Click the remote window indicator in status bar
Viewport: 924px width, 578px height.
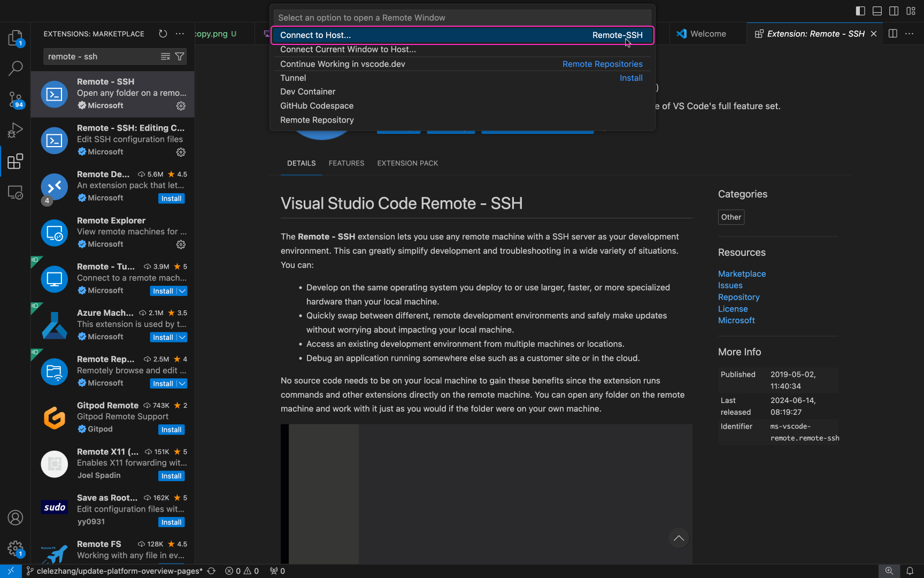[11, 571]
